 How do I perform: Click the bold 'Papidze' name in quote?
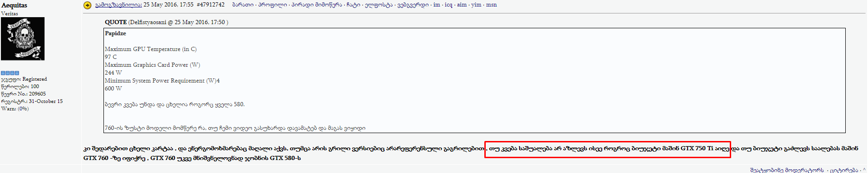(116, 33)
